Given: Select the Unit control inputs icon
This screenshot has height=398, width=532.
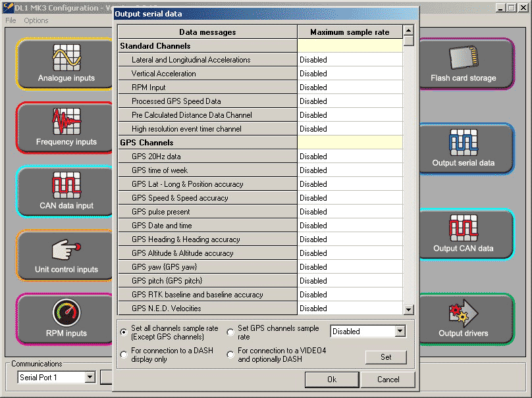Looking at the screenshot, I should click(66, 255).
